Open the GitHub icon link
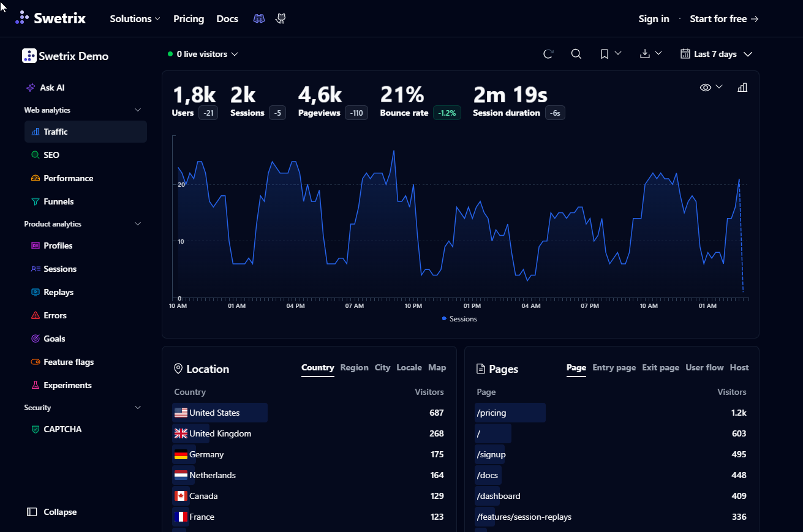The image size is (803, 532). (281, 19)
